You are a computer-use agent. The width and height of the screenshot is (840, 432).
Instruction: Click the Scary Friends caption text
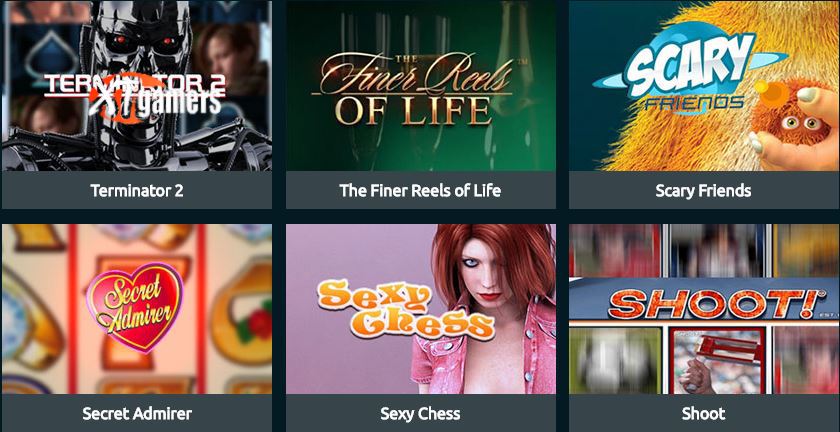click(x=703, y=190)
